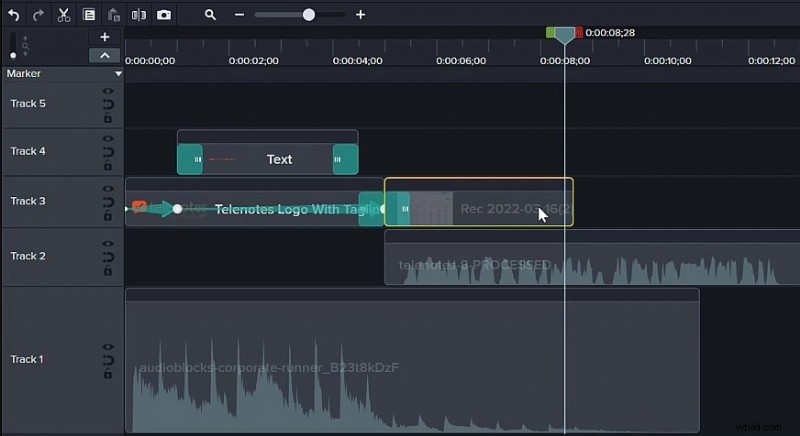Image resolution: width=800 pixels, height=436 pixels.
Task: Zoom in timeline with plus button
Action: 360,15
